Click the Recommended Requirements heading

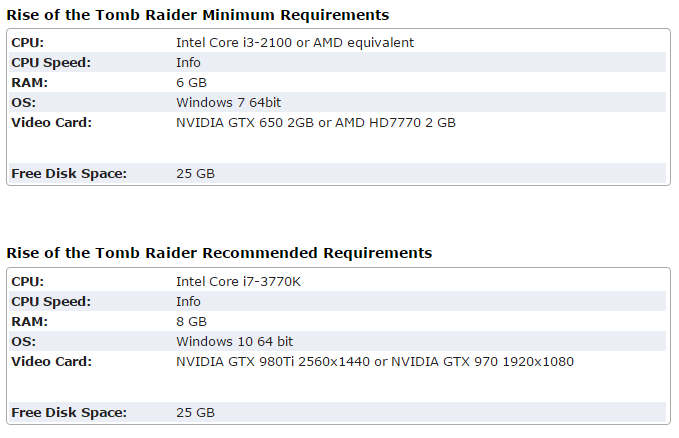[x=220, y=253]
